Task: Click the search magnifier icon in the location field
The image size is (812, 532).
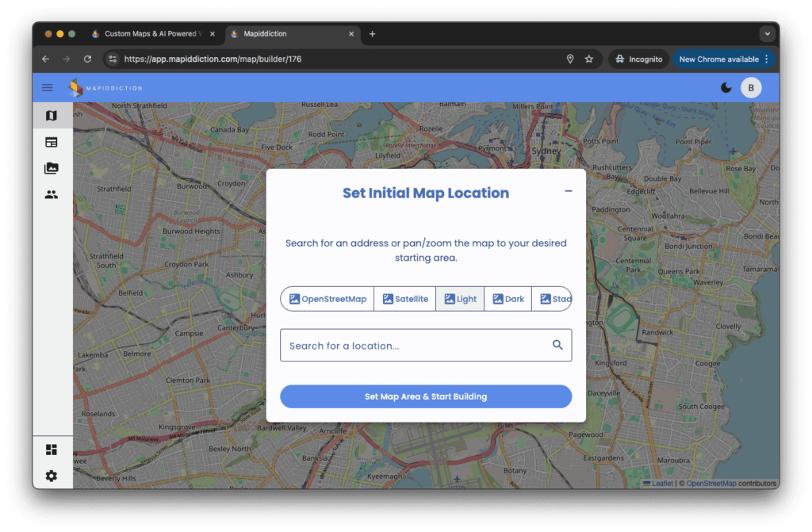Action: pos(557,345)
